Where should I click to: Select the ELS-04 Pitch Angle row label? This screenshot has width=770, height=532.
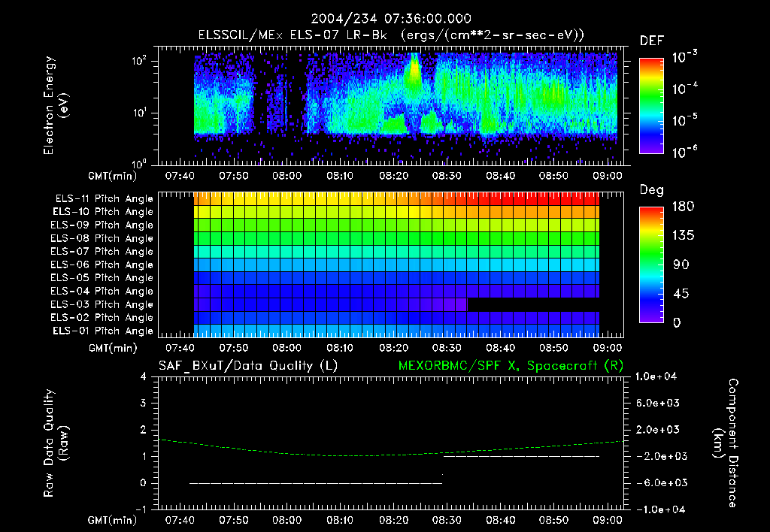pos(102,291)
